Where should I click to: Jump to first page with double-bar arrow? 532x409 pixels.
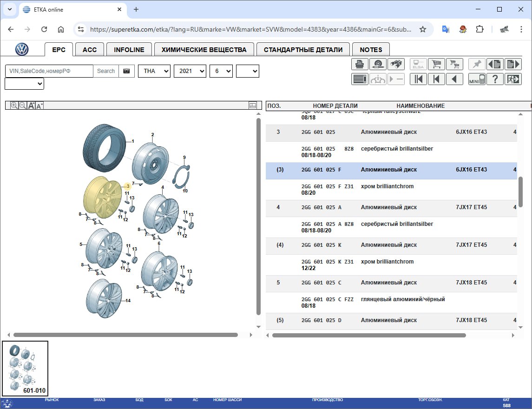[418, 79]
